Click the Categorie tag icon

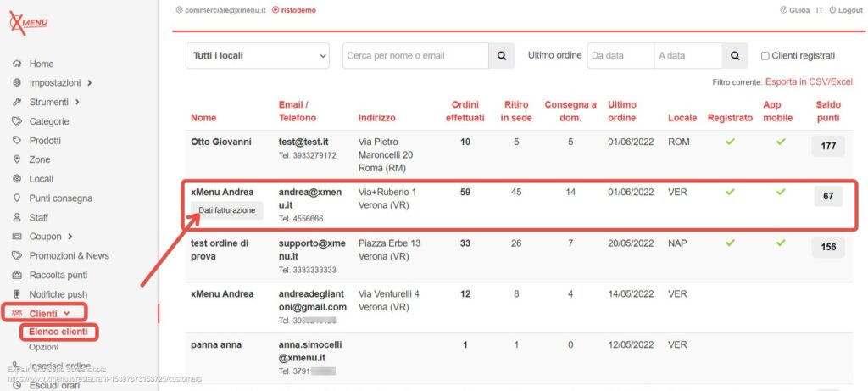point(18,121)
